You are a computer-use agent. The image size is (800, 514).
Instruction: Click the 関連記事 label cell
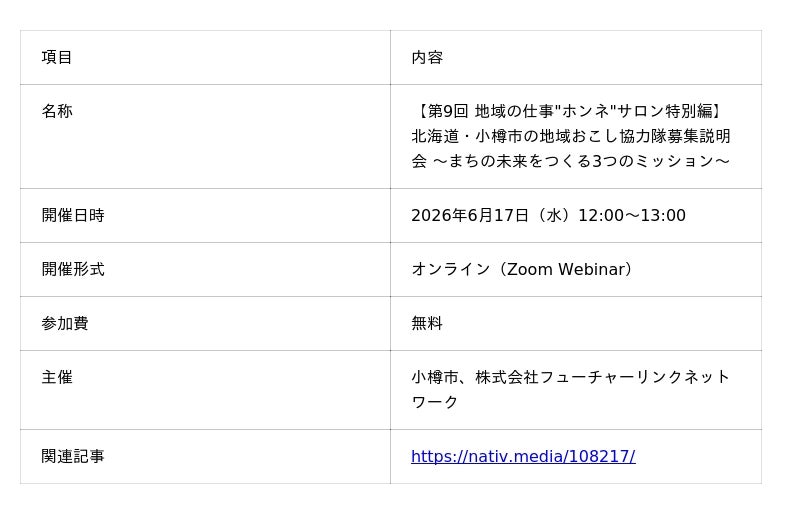point(205,456)
